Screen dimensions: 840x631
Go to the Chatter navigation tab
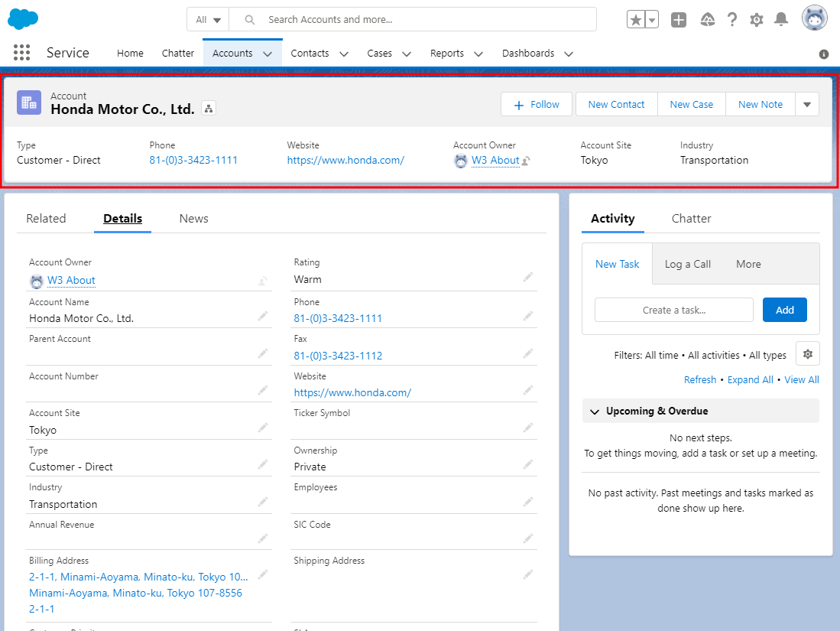[178, 53]
